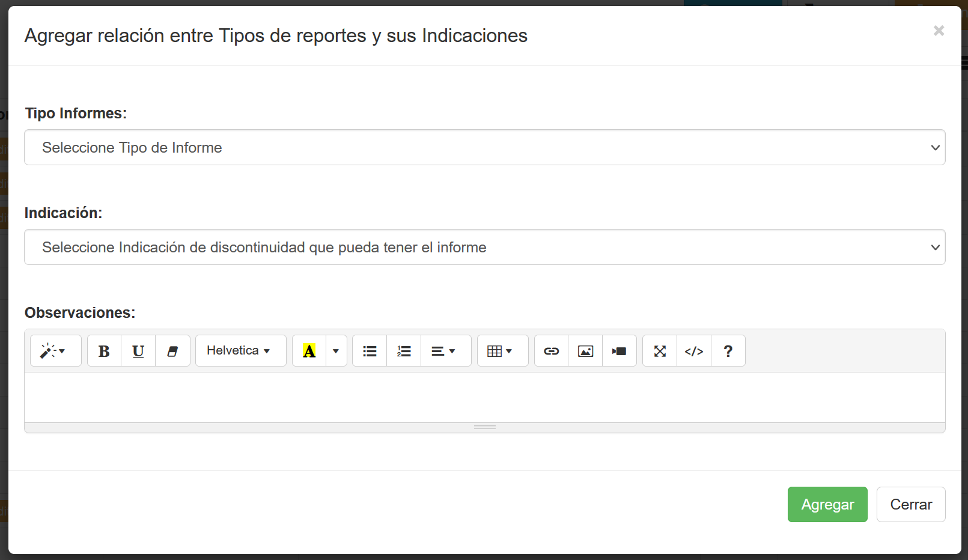Toggle underline formatting
Image resolution: width=968 pixels, height=560 pixels.
coord(138,351)
